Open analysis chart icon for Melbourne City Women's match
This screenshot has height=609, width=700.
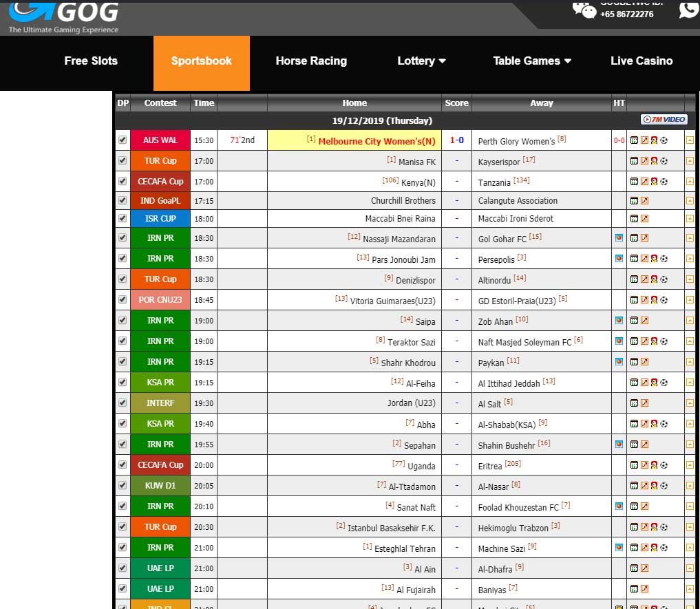[634, 140]
